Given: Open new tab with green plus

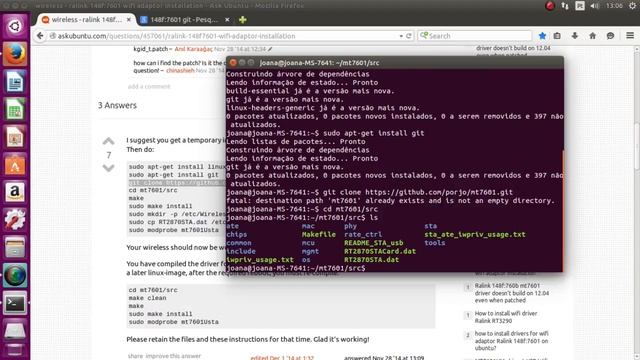Looking at the screenshot, I should tap(242, 20).
